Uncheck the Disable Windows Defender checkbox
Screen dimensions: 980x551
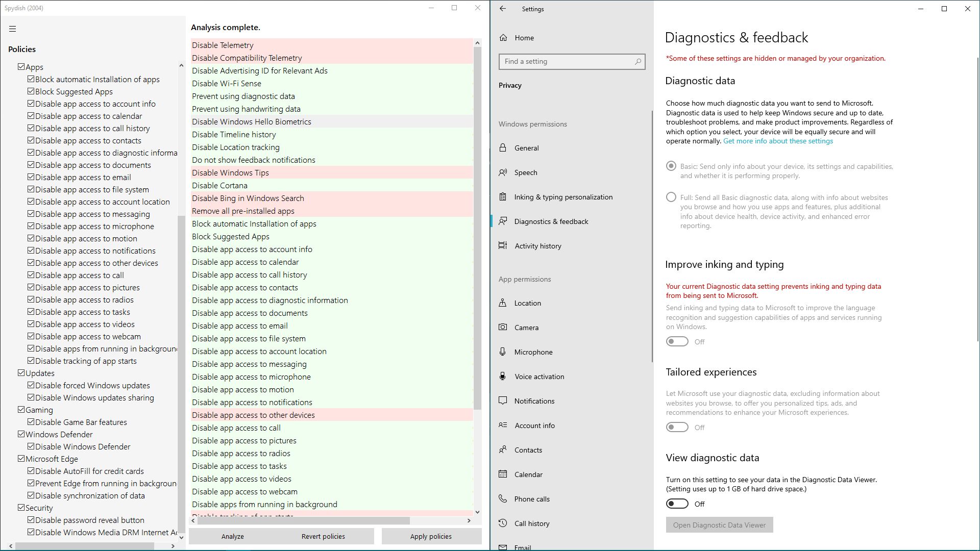pos(31,446)
